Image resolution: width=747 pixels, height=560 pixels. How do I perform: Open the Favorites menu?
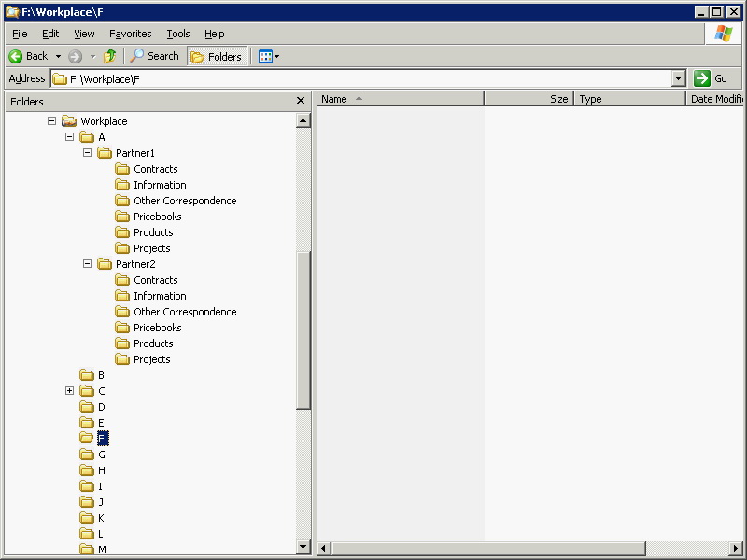pos(130,34)
